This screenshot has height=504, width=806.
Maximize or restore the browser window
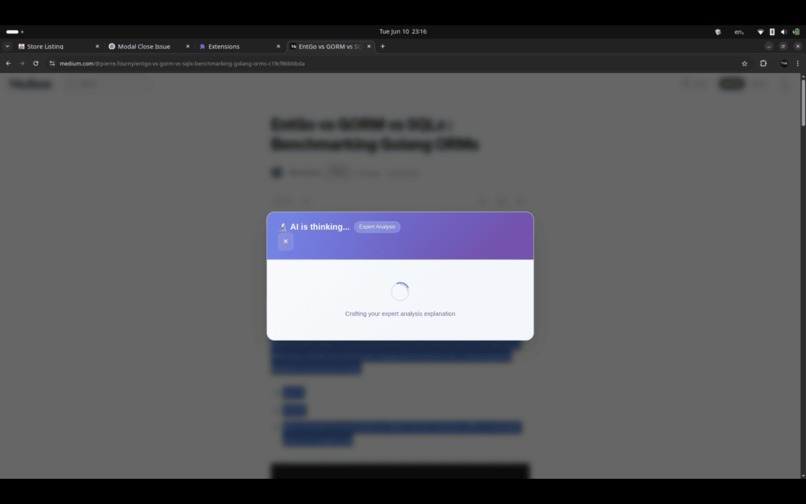tap(783, 46)
